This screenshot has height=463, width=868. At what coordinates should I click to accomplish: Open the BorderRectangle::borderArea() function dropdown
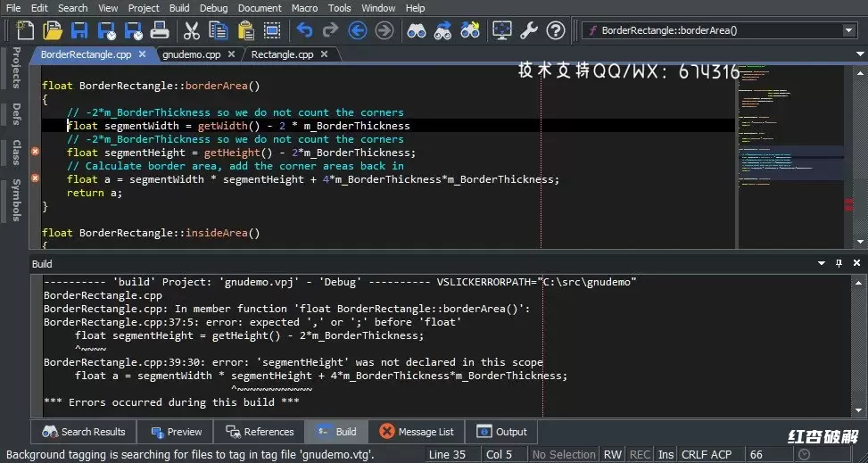click(x=850, y=30)
